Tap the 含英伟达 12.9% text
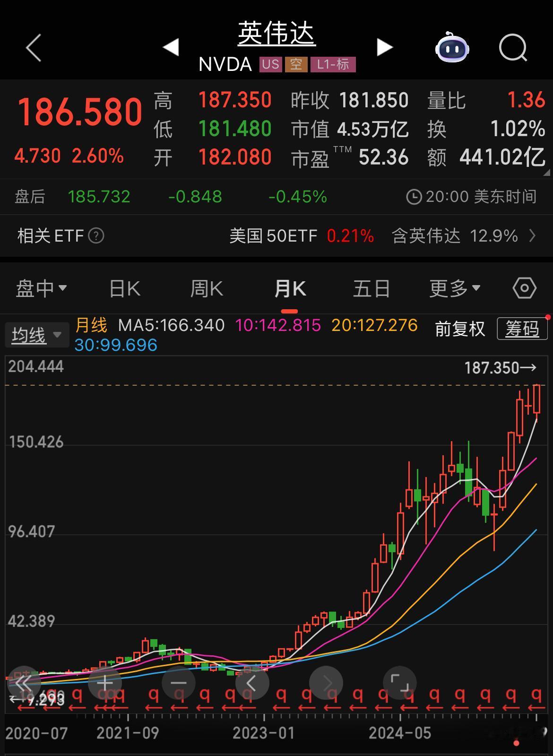This screenshot has width=553, height=756. 455,235
